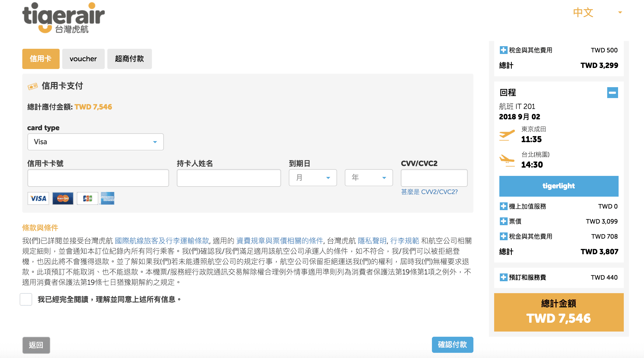644x358 pixels.
Task: Click the 總計金額 TWD 7,546 box
Action: pyautogui.click(x=559, y=312)
